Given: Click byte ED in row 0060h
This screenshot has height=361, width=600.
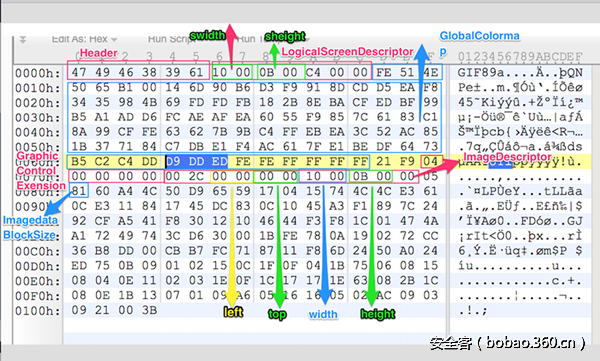Looking at the screenshot, I should [220, 162].
